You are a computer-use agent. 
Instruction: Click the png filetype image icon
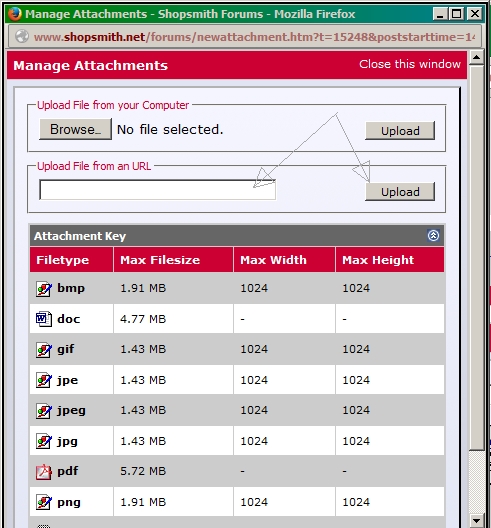44,502
